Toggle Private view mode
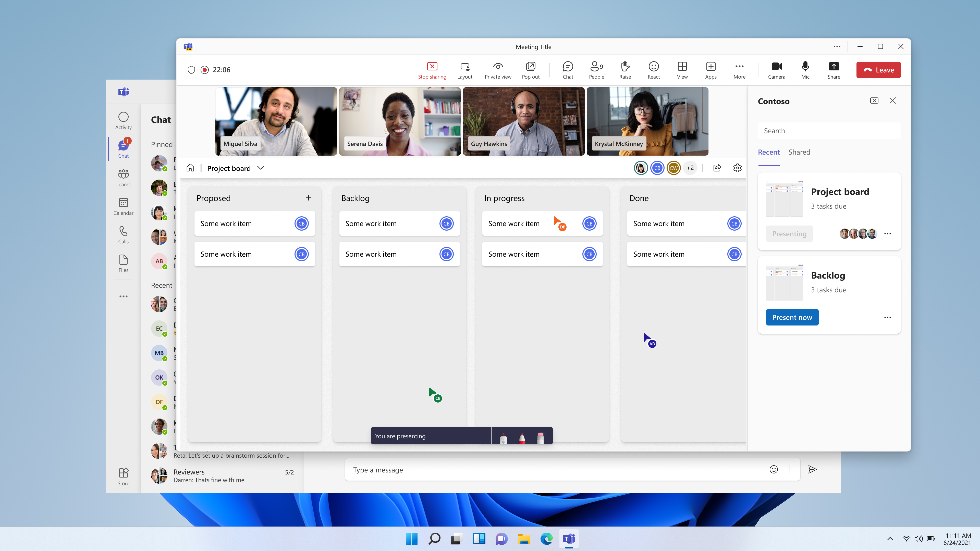 (x=499, y=69)
